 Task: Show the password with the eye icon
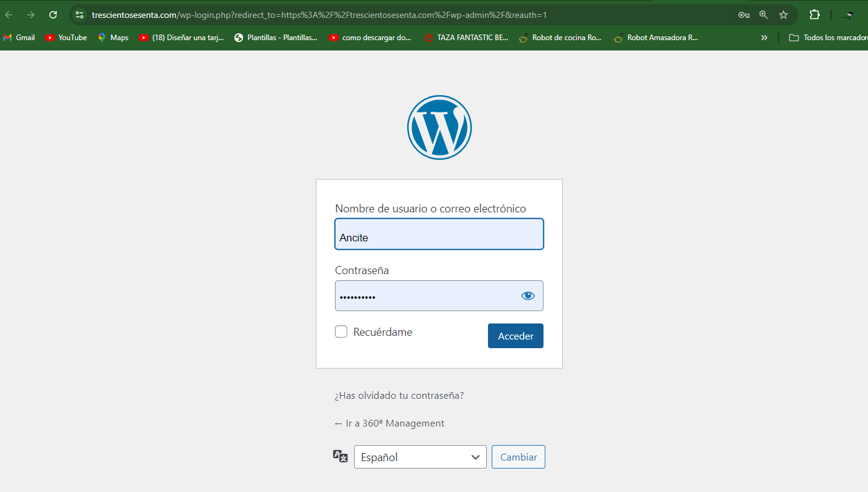[x=528, y=296]
